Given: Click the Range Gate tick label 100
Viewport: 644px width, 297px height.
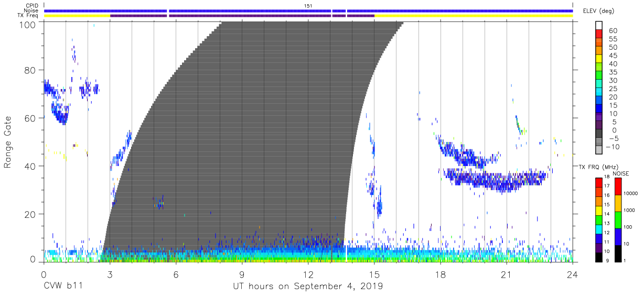Looking at the screenshot, I should (28, 24).
